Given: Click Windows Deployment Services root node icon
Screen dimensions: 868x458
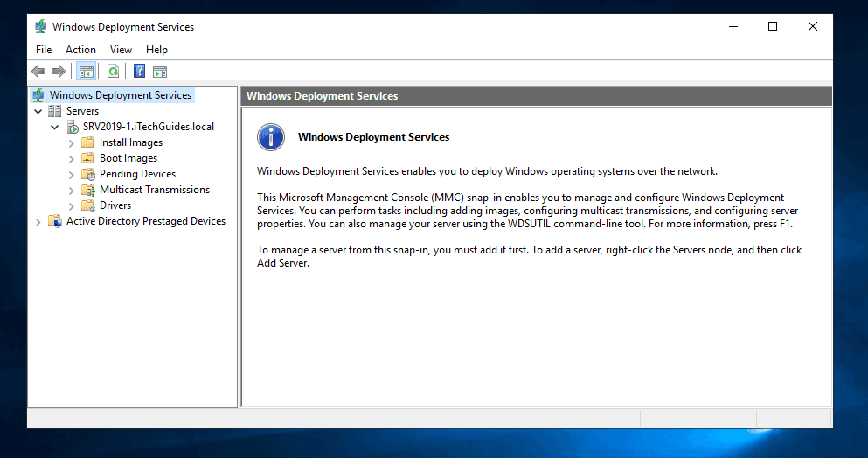Looking at the screenshot, I should [38, 95].
